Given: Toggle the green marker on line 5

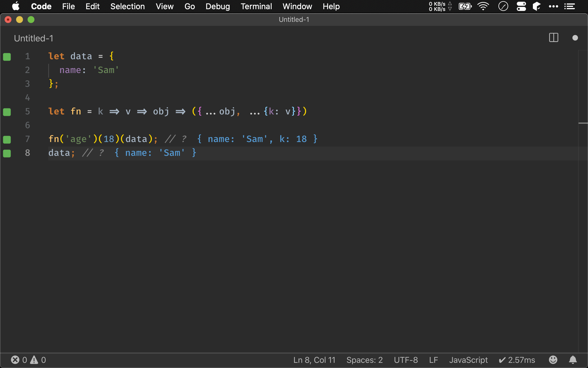Looking at the screenshot, I should point(7,112).
